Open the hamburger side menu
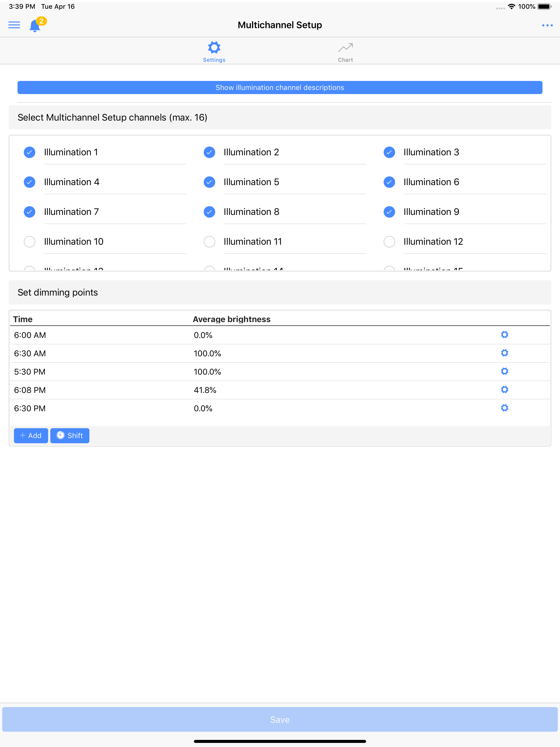 click(x=14, y=25)
